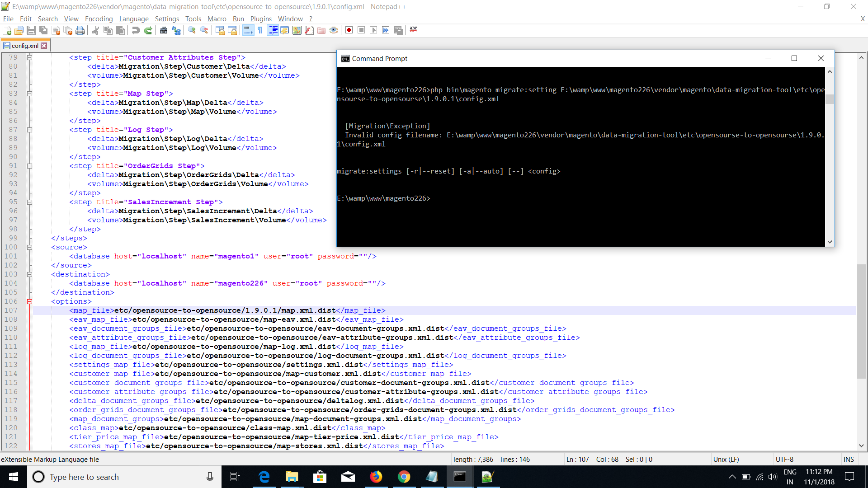Open the Language menu
Image resolution: width=868 pixels, height=488 pixels.
pos(134,19)
